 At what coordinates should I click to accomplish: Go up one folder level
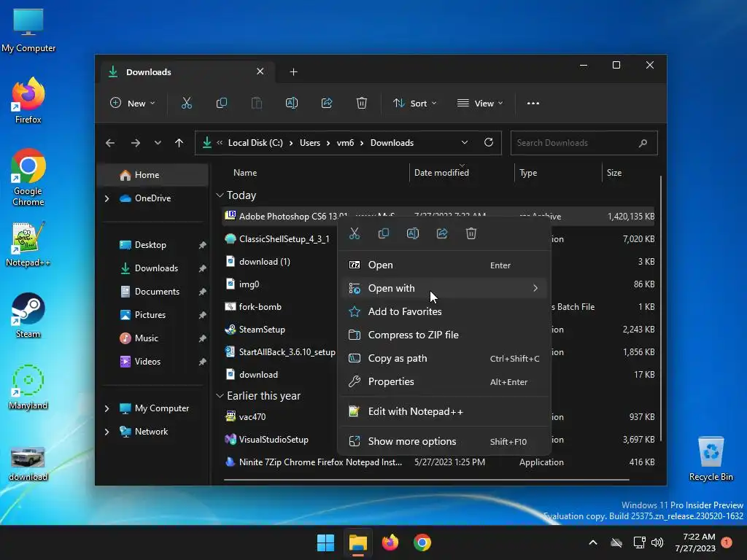tap(179, 143)
